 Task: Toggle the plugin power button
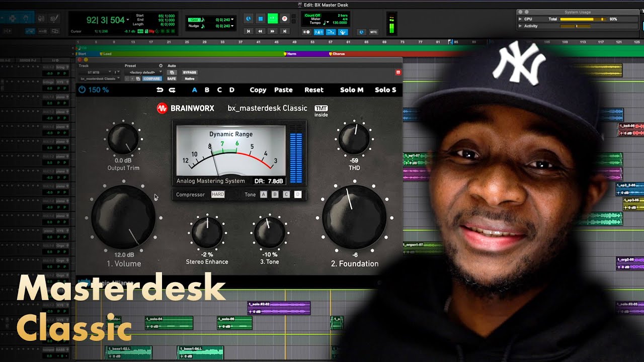pyautogui.click(x=82, y=90)
